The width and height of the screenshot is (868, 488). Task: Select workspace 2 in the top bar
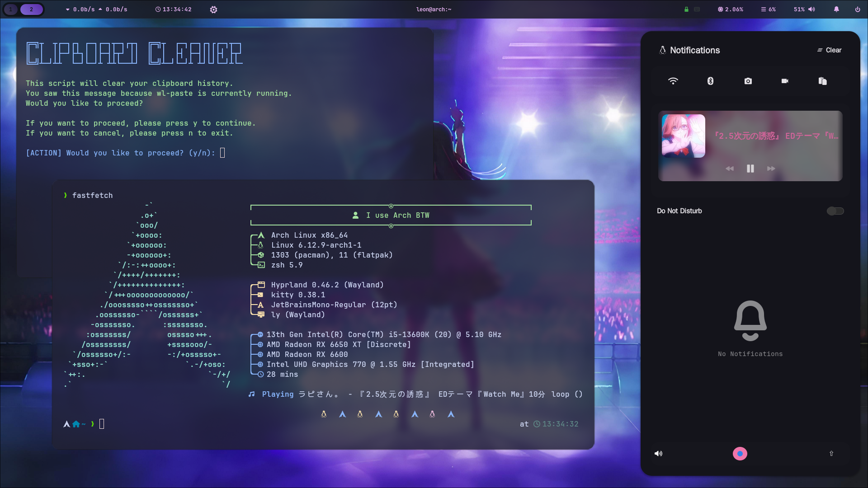point(31,9)
